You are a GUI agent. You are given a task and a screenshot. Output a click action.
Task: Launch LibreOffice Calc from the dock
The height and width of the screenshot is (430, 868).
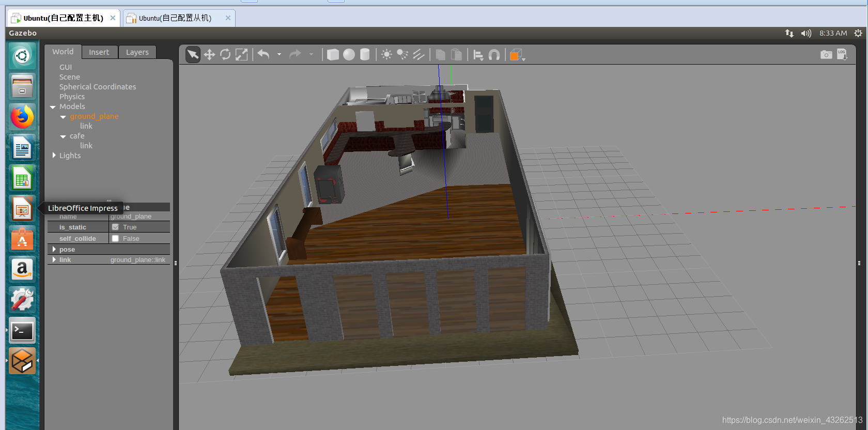(x=22, y=178)
